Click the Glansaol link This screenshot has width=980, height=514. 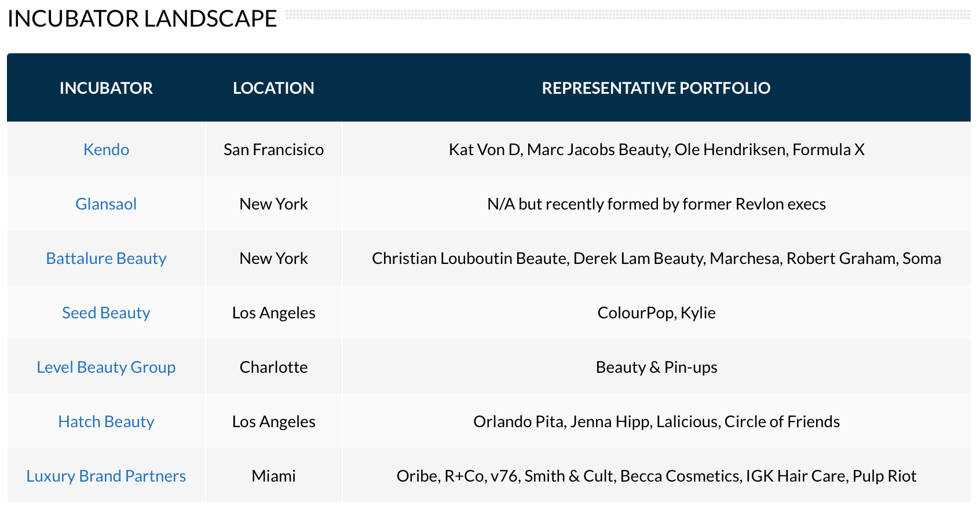tap(106, 204)
